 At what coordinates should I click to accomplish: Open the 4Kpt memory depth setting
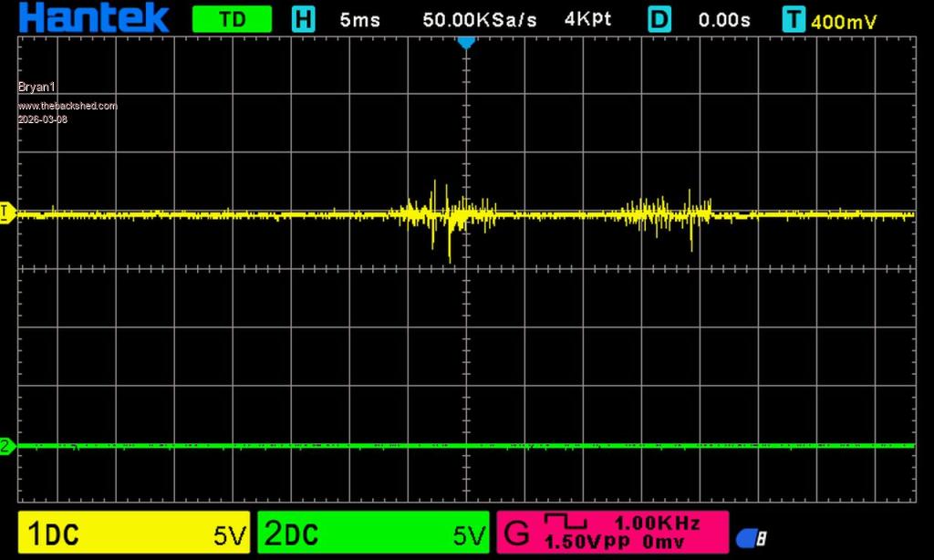tap(587, 19)
